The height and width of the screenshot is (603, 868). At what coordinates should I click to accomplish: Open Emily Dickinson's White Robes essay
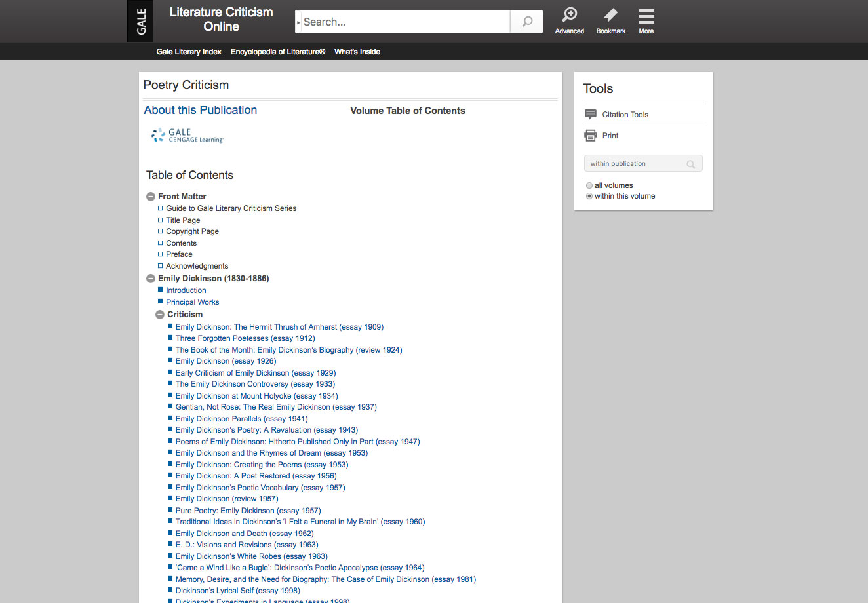tap(252, 556)
